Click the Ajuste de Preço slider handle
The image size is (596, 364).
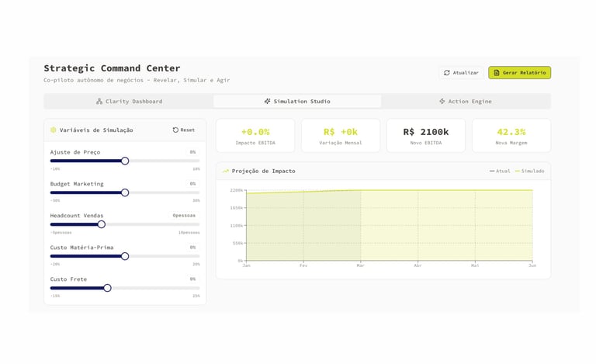(x=125, y=161)
